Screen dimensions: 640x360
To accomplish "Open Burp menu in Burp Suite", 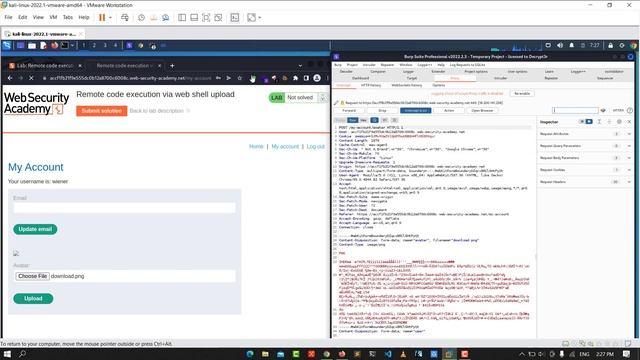I will [x=338, y=65].
